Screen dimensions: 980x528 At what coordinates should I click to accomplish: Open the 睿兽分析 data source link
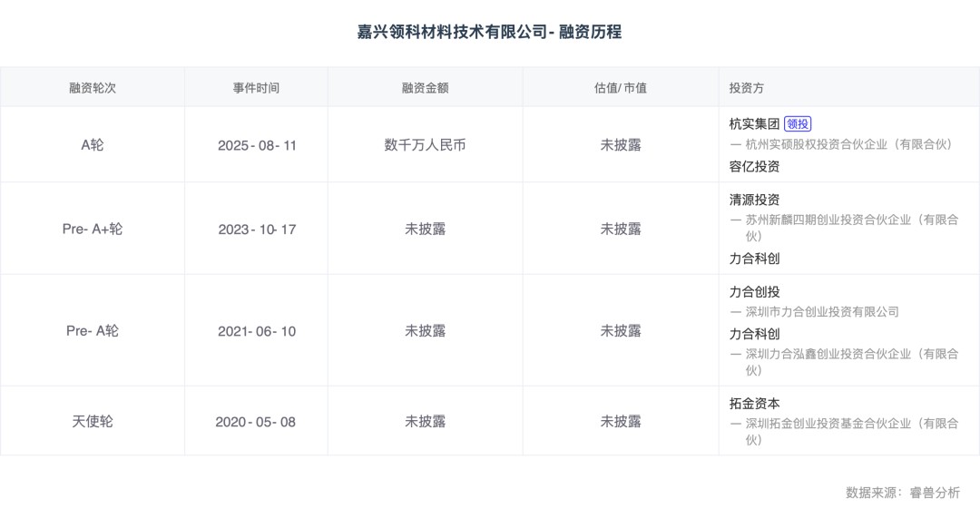[935, 493]
